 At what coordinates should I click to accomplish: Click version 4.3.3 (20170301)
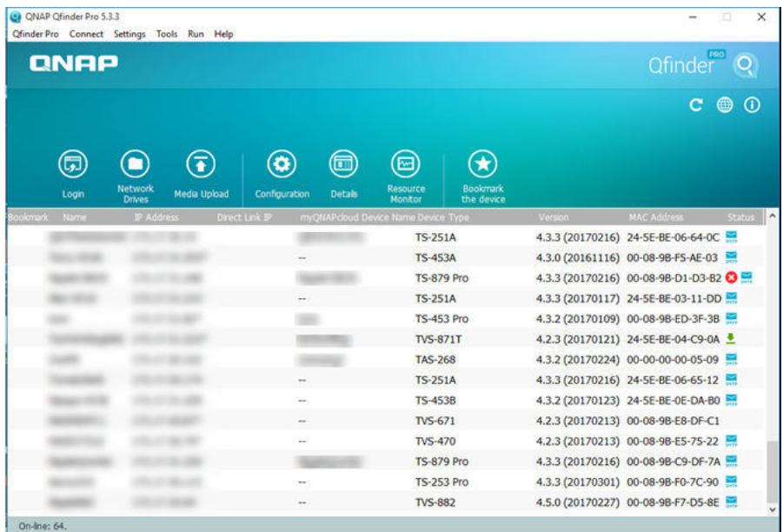pos(578,482)
